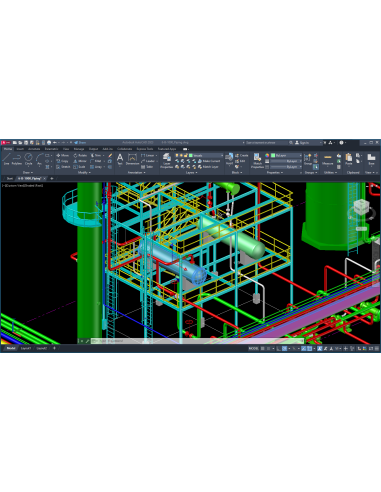Click the Base view icon
This screenshot has height=492, width=381.
[x=371, y=159]
